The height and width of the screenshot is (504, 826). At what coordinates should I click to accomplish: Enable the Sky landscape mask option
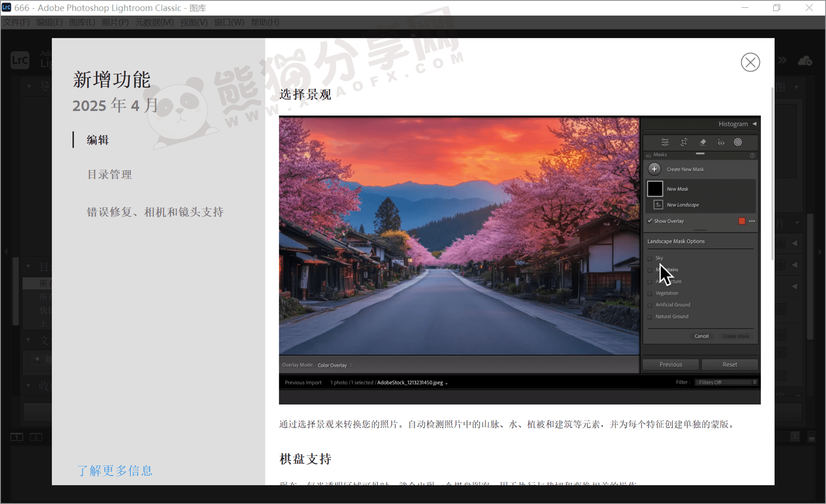[650, 258]
